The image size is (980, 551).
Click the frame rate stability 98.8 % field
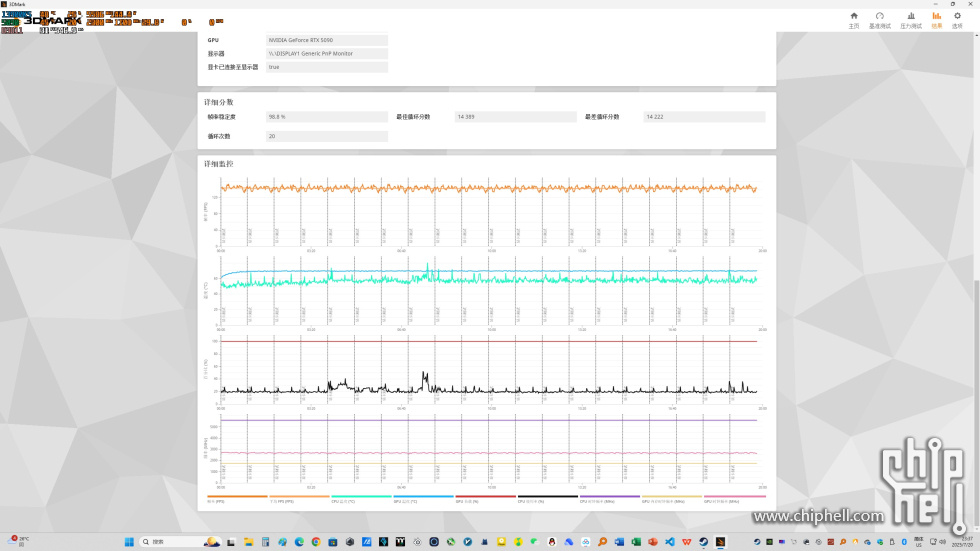point(327,117)
